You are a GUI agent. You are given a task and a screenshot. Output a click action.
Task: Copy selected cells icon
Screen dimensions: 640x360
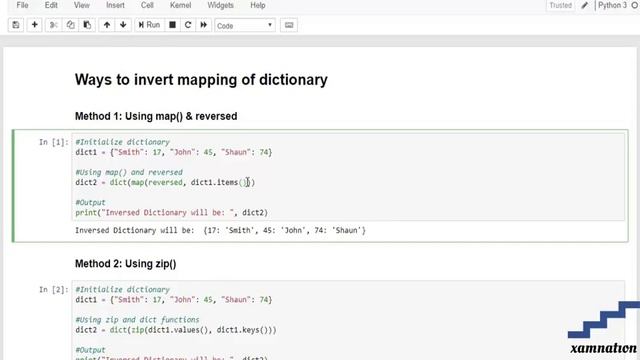pyautogui.click(x=70, y=25)
